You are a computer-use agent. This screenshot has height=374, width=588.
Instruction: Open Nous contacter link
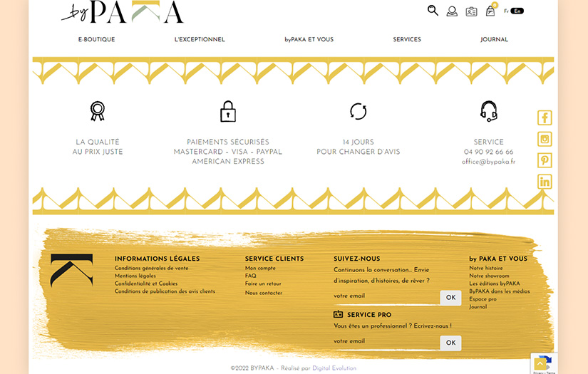264,293
